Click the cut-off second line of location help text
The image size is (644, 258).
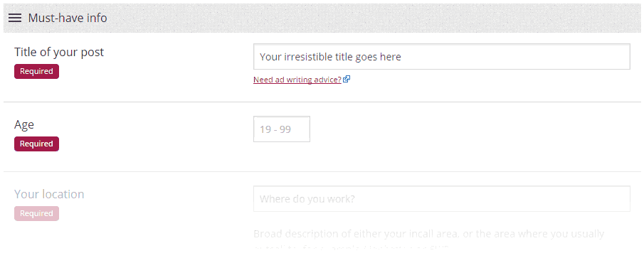coord(352,248)
